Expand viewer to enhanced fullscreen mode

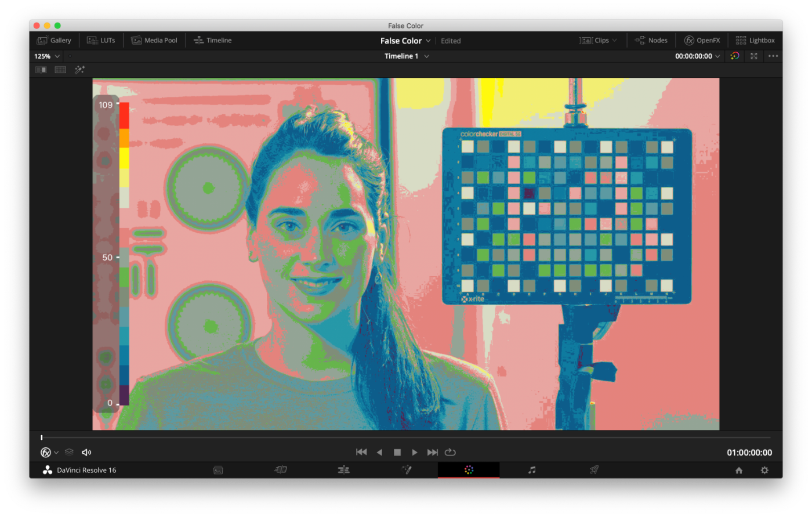click(x=754, y=56)
